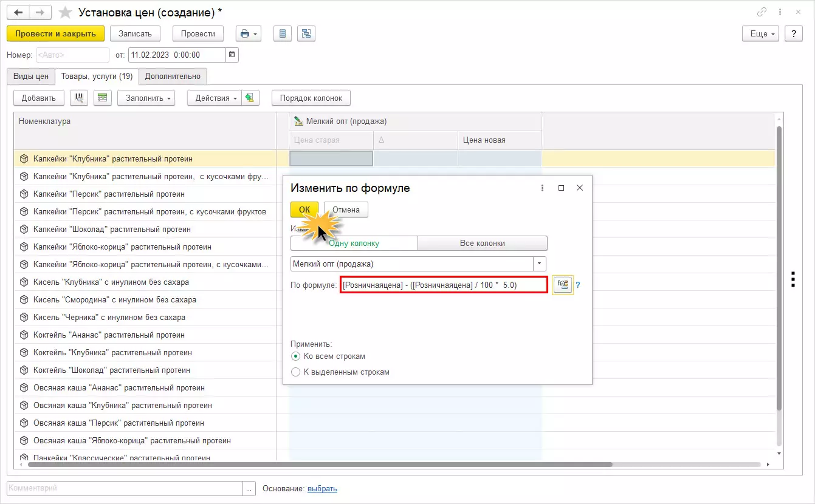The height and width of the screenshot is (504, 815).
Task: Confirm the formula with ОК
Action: pos(304,209)
